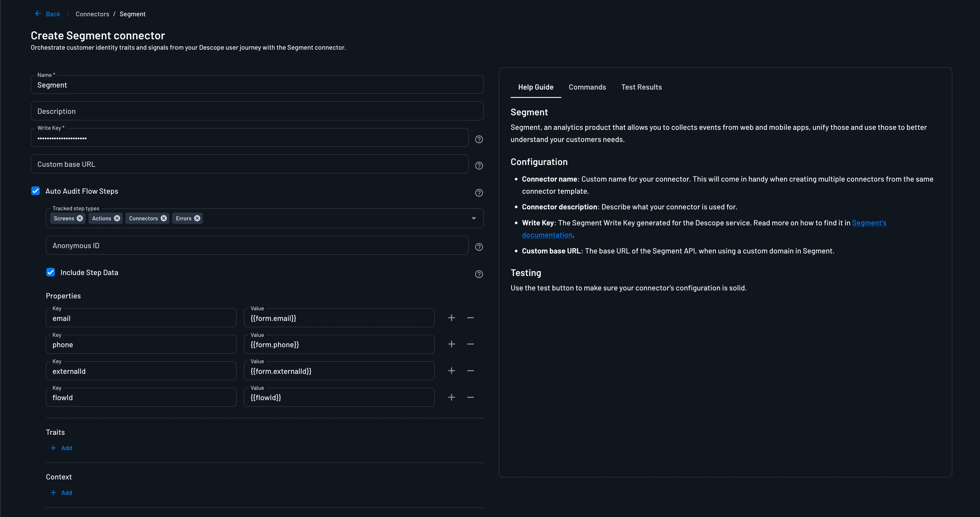Switch to Help Guide tab
This screenshot has height=517, width=980.
pyautogui.click(x=536, y=87)
